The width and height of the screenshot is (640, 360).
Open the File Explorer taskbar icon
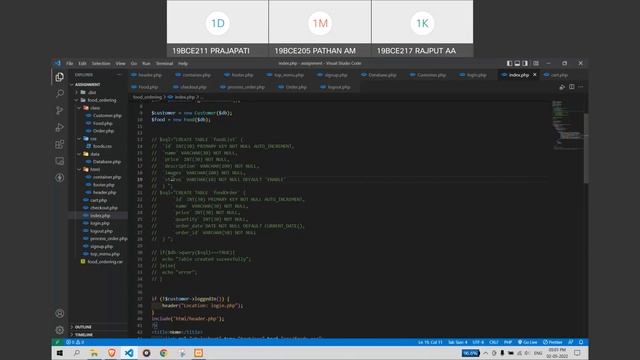[94, 353]
